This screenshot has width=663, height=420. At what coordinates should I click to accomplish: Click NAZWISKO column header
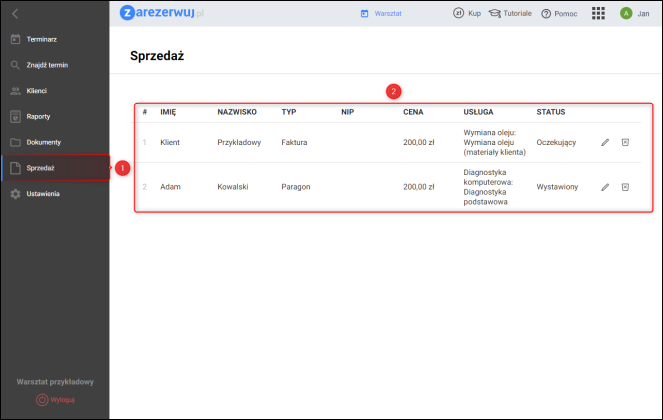tap(237, 112)
